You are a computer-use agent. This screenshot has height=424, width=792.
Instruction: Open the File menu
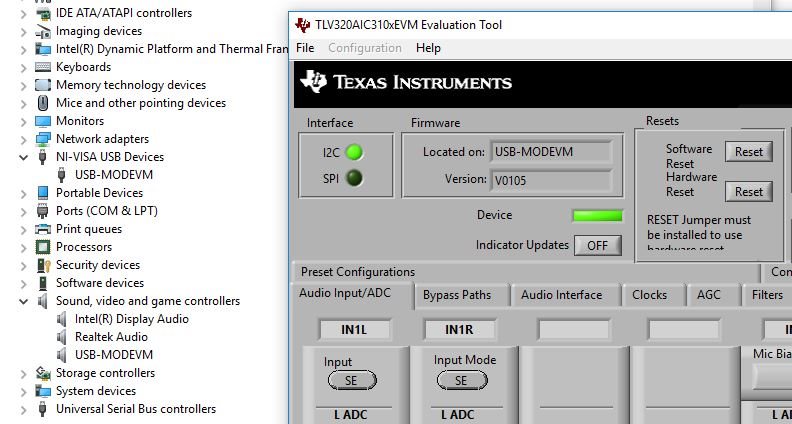pos(305,48)
